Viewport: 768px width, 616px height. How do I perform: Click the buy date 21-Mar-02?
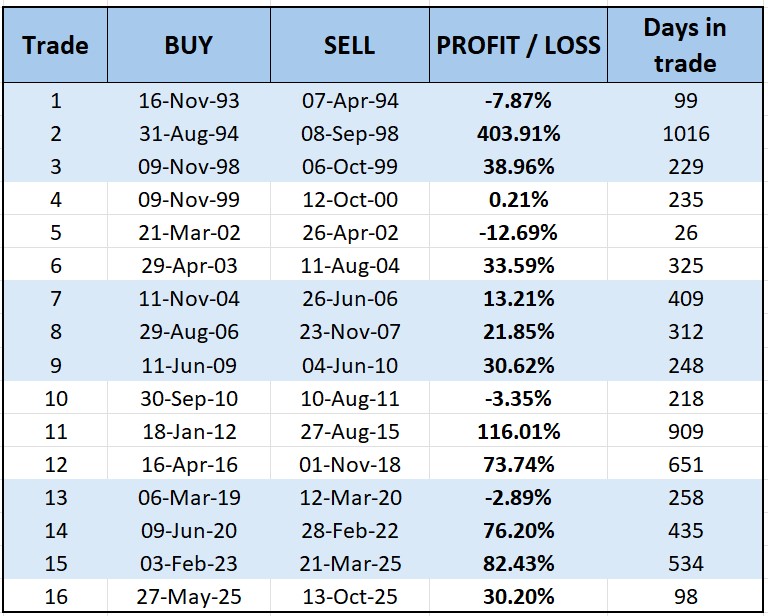pos(189,233)
